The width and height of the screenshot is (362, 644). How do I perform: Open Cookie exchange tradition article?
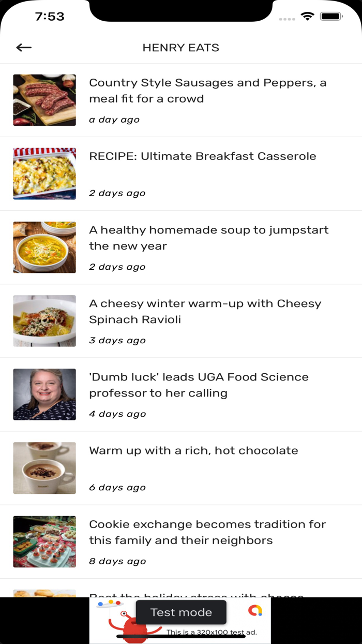tap(207, 532)
